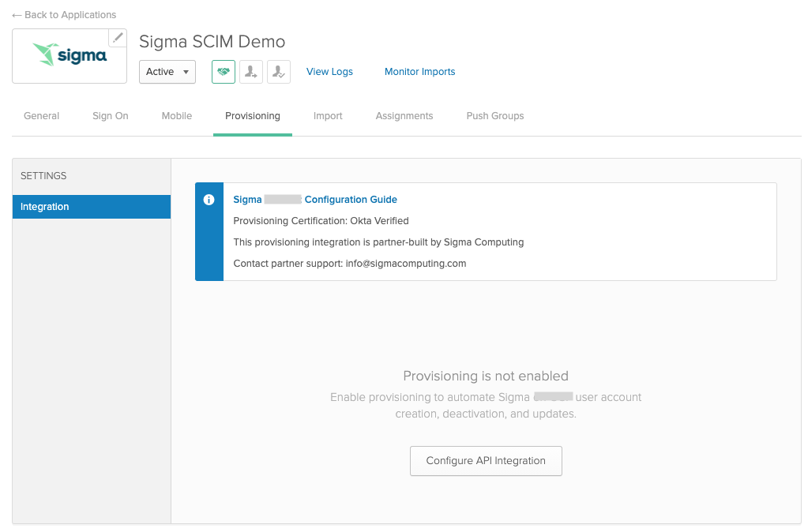Click the info@sigmacomputing.com support contact
Screen dimensions: 808x532
pyautogui.click(x=405, y=264)
